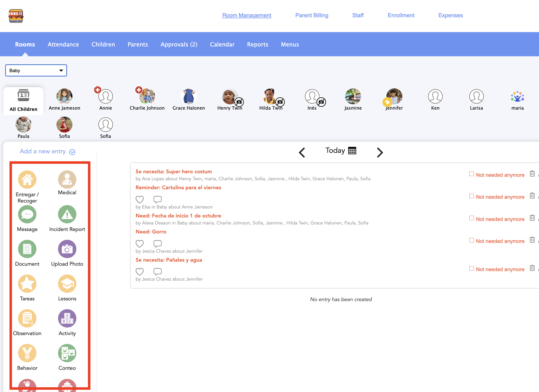
Task: Tick Not needed anymore for Need: Gorro
Action: point(472,240)
